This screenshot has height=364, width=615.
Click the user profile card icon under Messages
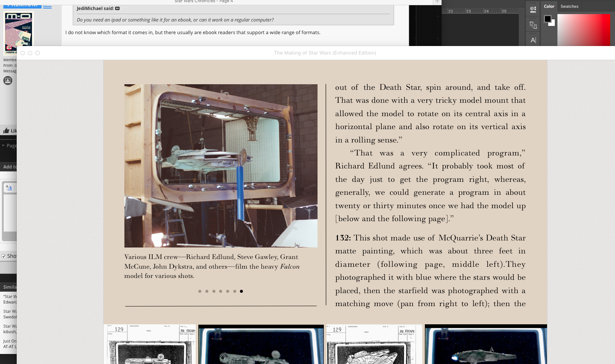coord(8,81)
